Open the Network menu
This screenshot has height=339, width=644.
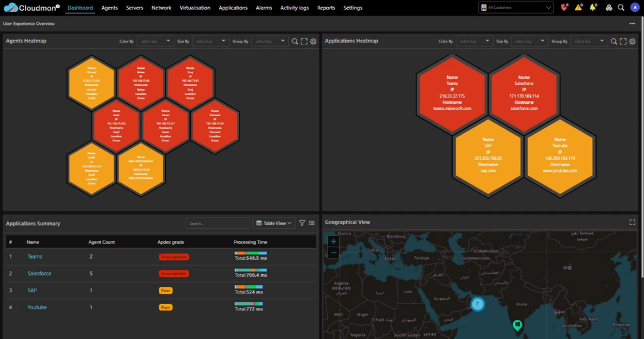pos(161,8)
